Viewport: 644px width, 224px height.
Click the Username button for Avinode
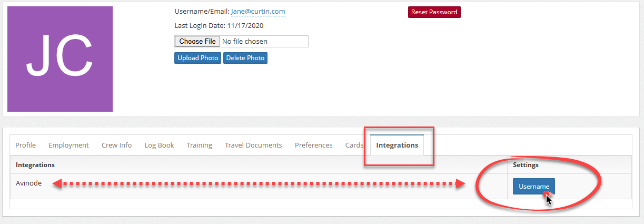(x=533, y=187)
